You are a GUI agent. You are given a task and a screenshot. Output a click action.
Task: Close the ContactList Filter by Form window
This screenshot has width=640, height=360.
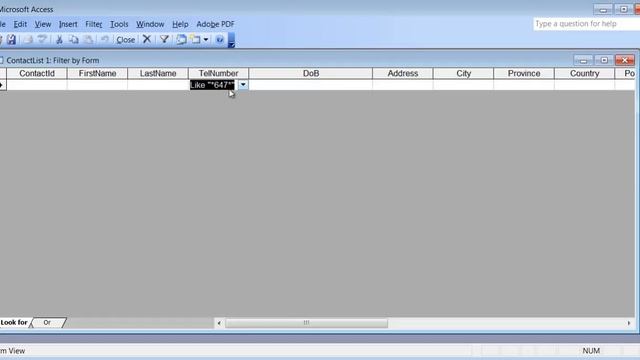pyautogui.click(x=624, y=60)
